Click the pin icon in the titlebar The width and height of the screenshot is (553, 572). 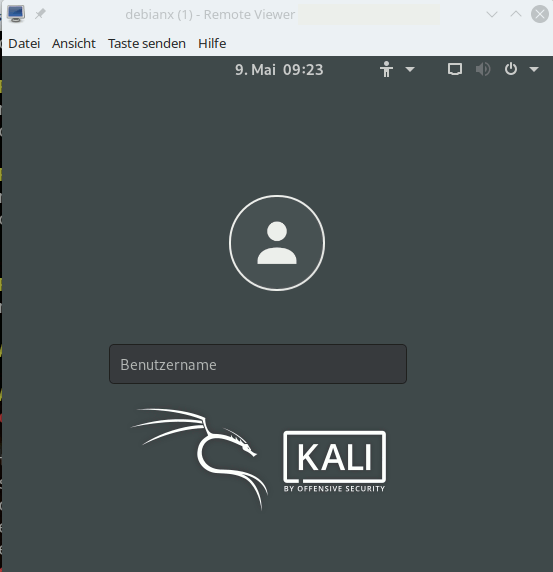click(x=40, y=14)
